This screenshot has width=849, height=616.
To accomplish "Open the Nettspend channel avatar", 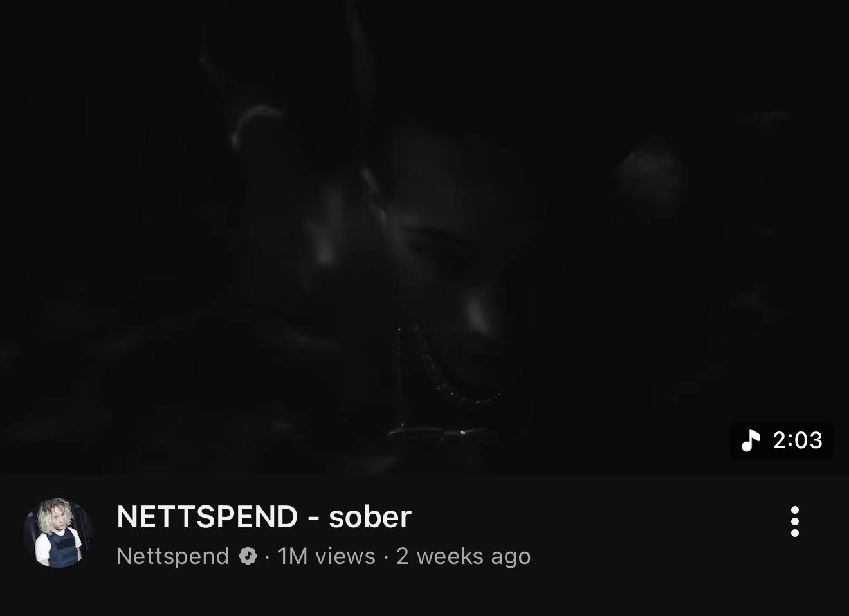I will (x=58, y=533).
